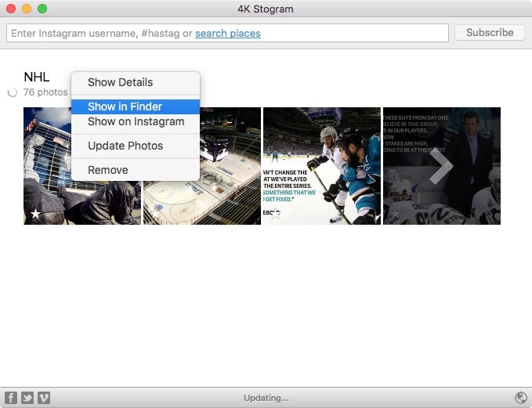Click the globe icon in bottom corner
Viewport: 532px width, 408px height.
(521, 398)
